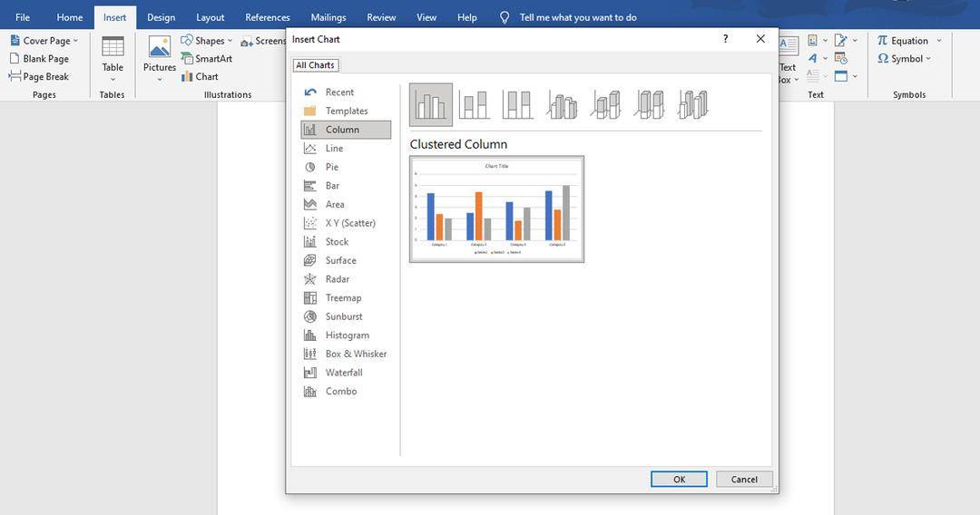This screenshot has width=980, height=515.
Task: Insert a SmartArt graphic
Action: 206,59
